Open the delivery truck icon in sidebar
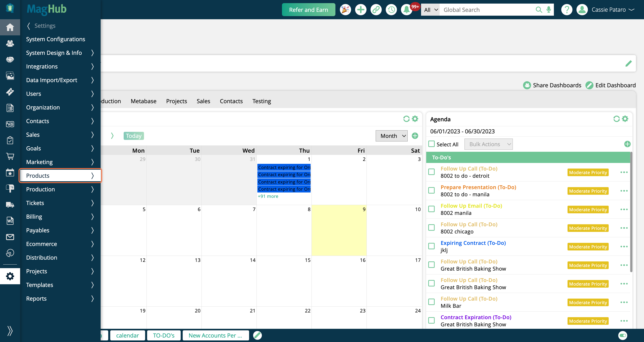This screenshot has width=644, height=342. click(10, 205)
